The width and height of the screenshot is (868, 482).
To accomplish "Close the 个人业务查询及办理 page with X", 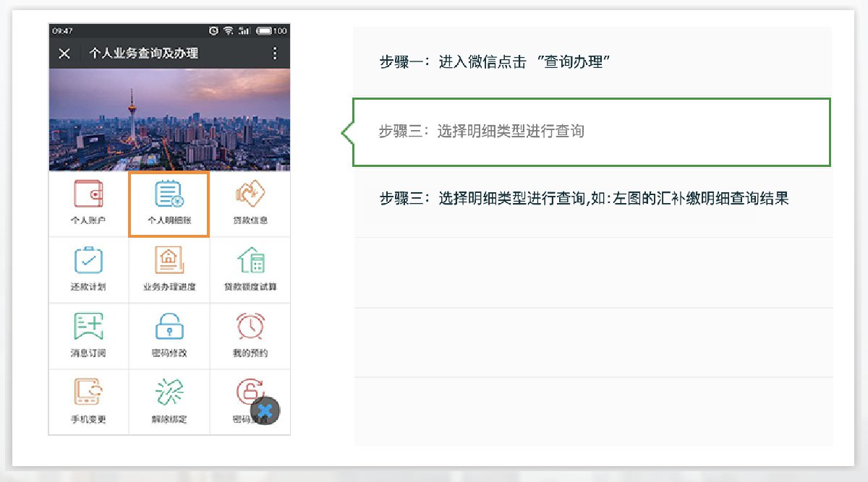I will pyautogui.click(x=64, y=53).
